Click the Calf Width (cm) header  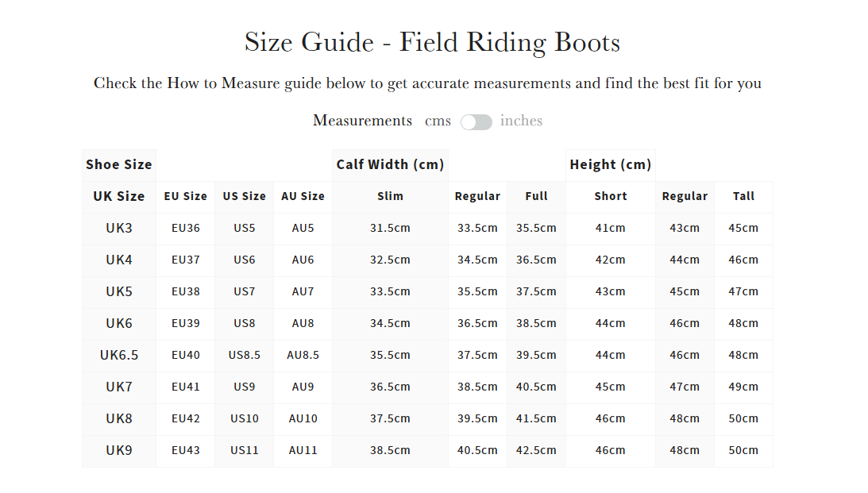pyautogui.click(x=390, y=164)
